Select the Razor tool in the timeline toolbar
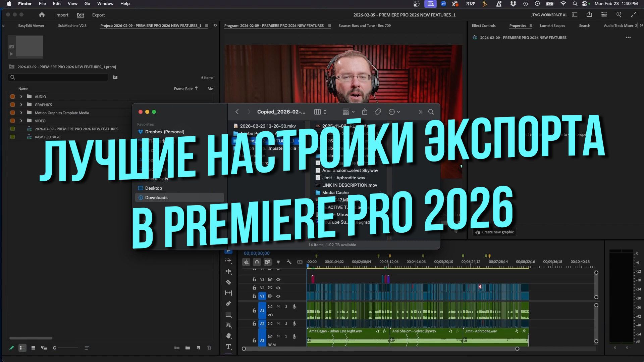This screenshot has height=362, width=644. click(229, 281)
